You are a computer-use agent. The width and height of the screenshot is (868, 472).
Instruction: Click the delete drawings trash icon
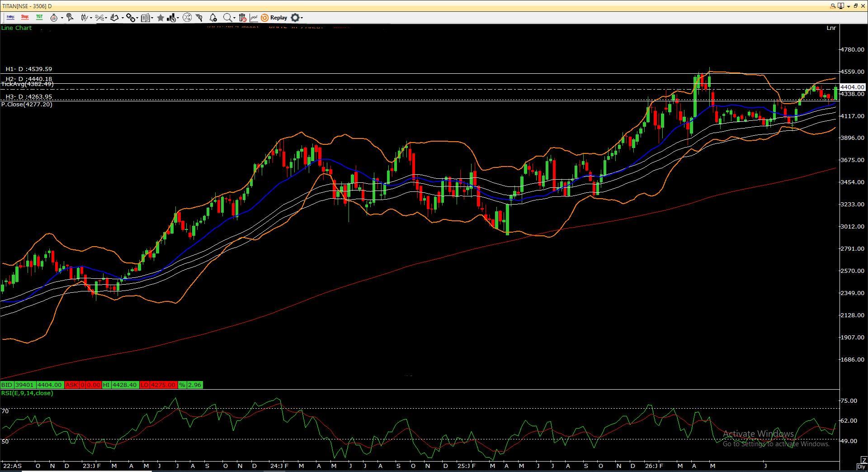pos(242,18)
